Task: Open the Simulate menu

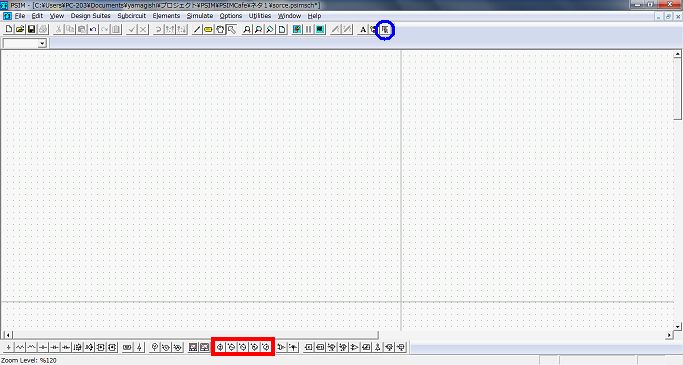Action: (200, 16)
